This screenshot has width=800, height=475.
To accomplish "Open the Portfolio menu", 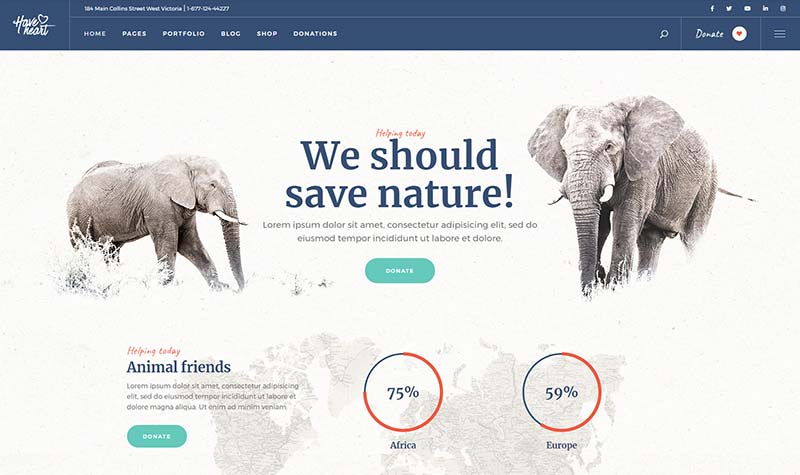I will (184, 34).
